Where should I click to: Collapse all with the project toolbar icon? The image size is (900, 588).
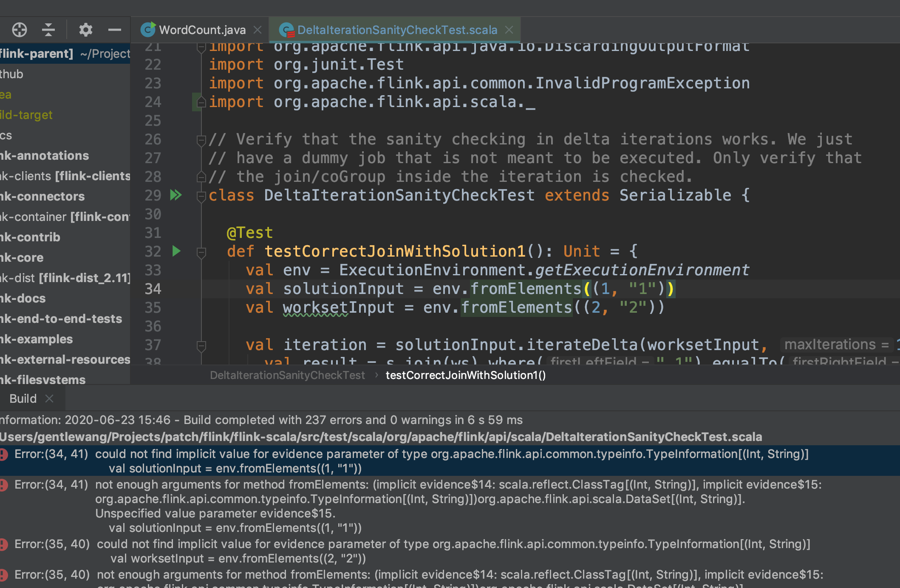point(48,30)
